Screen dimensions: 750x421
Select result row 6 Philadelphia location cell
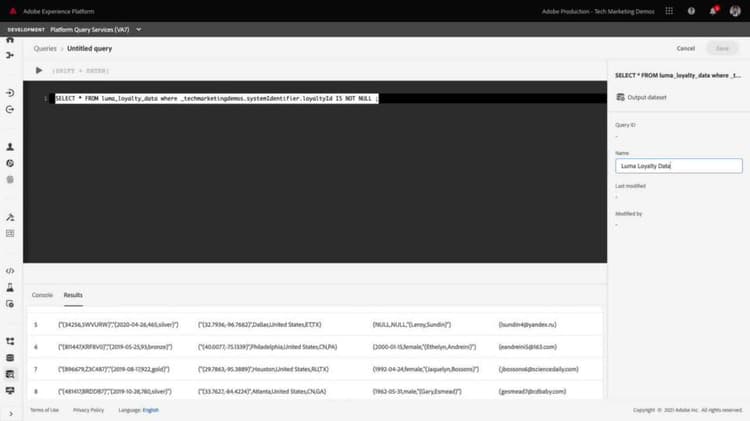point(267,347)
